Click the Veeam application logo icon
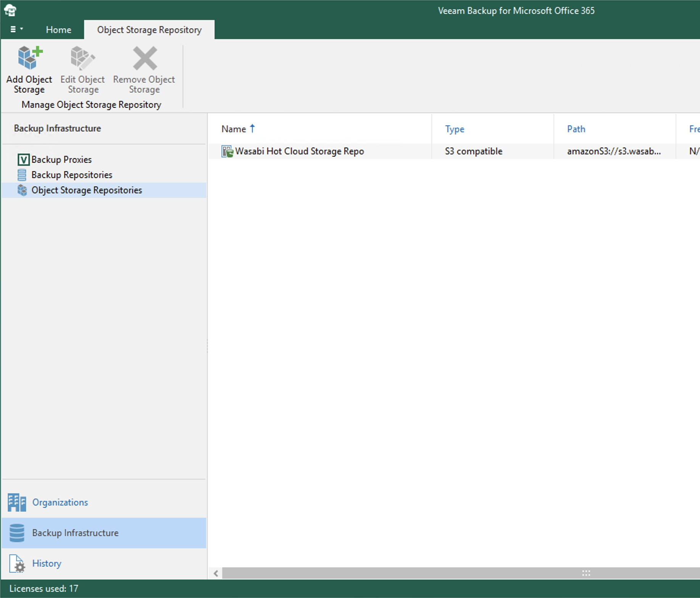 coord(10,10)
